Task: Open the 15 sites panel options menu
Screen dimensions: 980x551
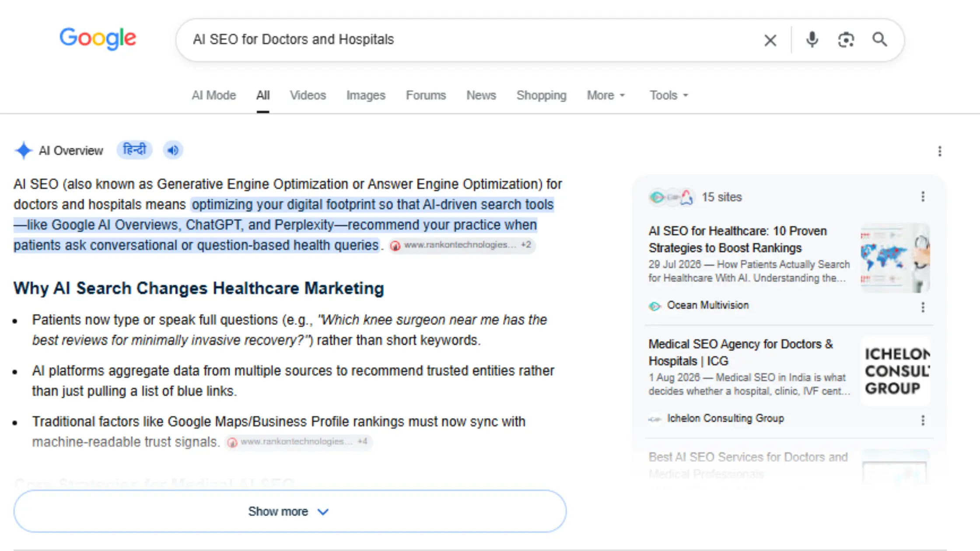Action: click(x=923, y=197)
